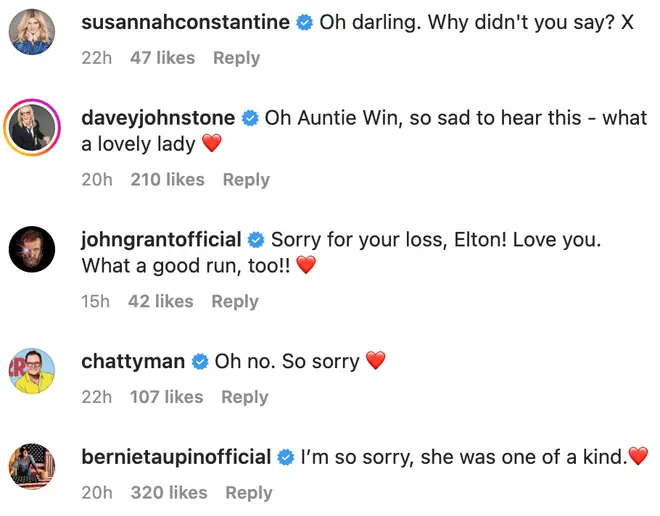Reply to daveyjohnstone's comment
The width and height of the screenshot is (660, 516).
[246, 180]
